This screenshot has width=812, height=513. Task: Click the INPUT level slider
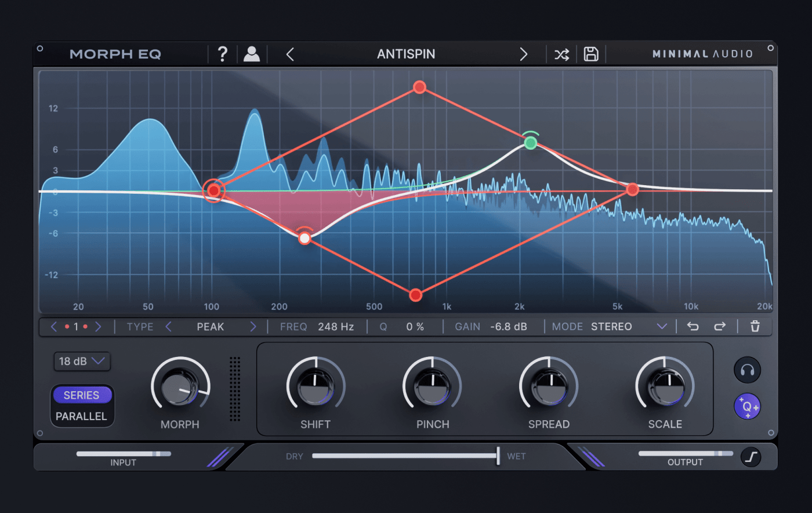point(124,454)
